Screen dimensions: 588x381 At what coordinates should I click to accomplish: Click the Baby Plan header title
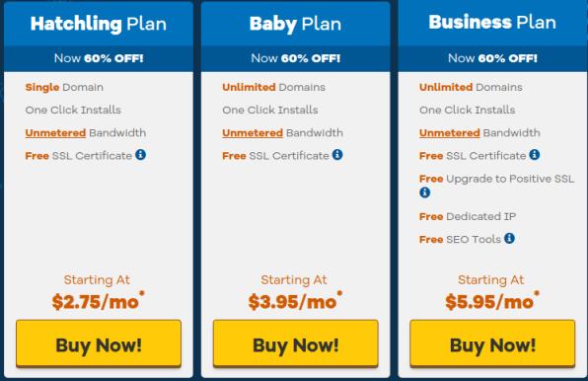(296, 24)
